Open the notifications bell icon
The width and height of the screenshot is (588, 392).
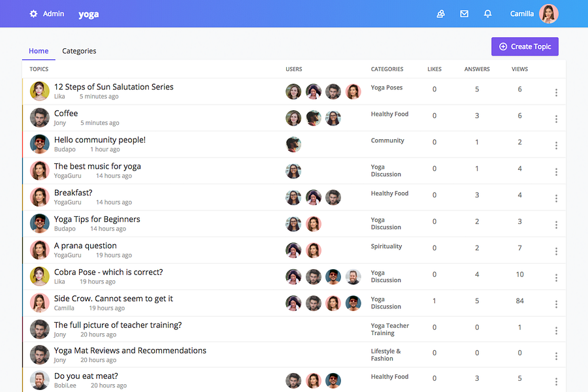[x=487, y=14]
